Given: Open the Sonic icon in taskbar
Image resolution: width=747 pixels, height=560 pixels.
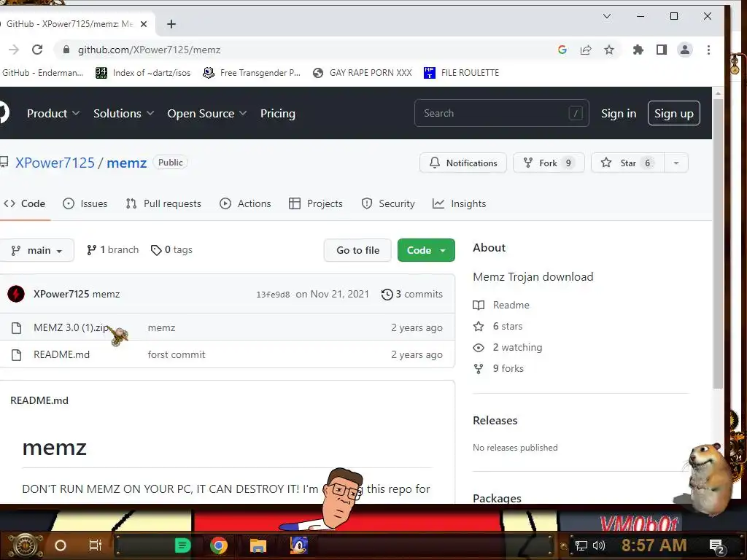Looking at the screenshot, I should point(299,545).
